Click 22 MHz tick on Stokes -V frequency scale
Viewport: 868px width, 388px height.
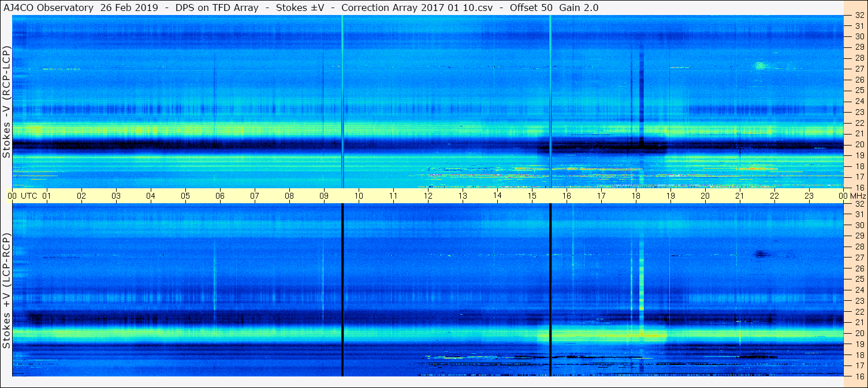859,123
